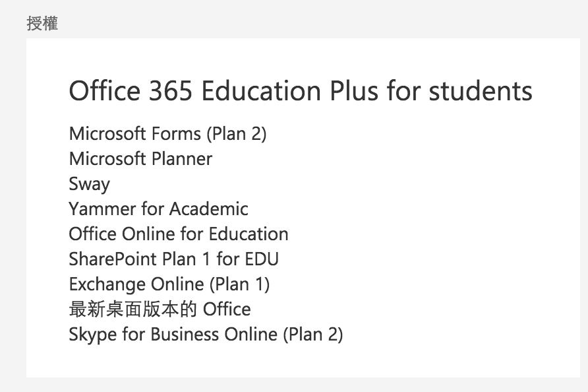Select the 最新桌面版本的 Office entry
Viewport: 588px width, 392px height.
(x=160, y=310)
